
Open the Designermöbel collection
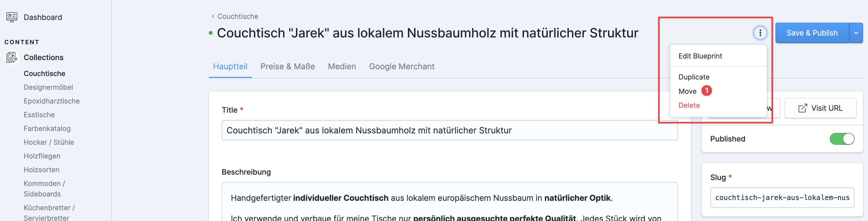pos(48,87)
